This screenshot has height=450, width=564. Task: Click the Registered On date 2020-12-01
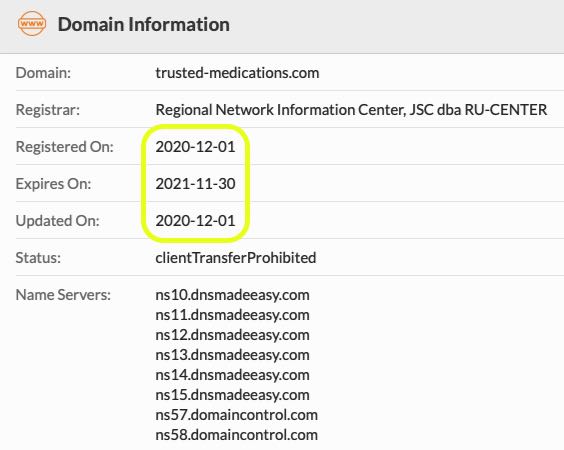195,147
